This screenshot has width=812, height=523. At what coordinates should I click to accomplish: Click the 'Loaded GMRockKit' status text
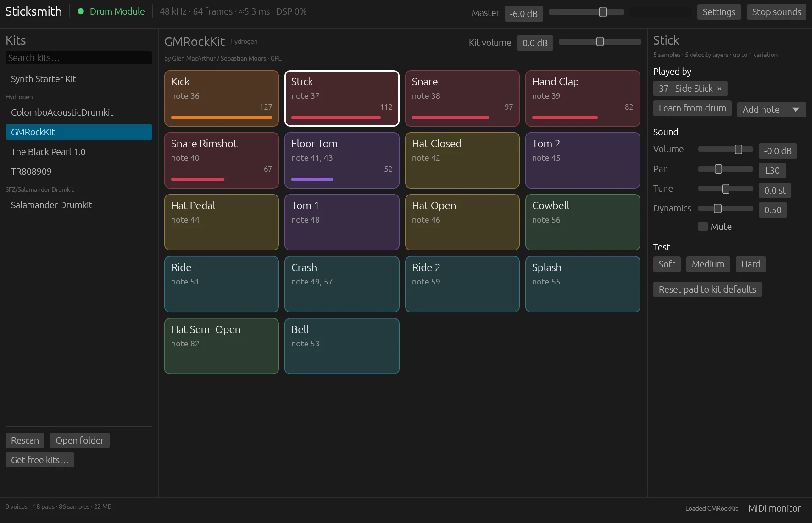[712, 508]
